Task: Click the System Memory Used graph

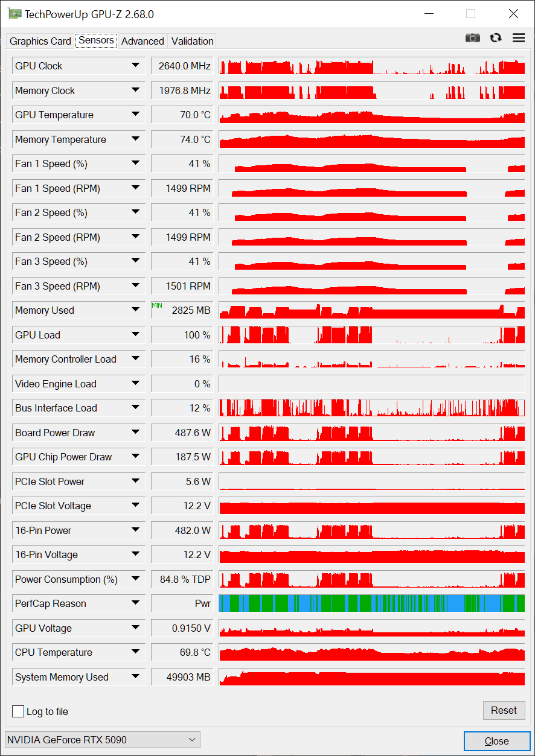Action: (372, 677)
